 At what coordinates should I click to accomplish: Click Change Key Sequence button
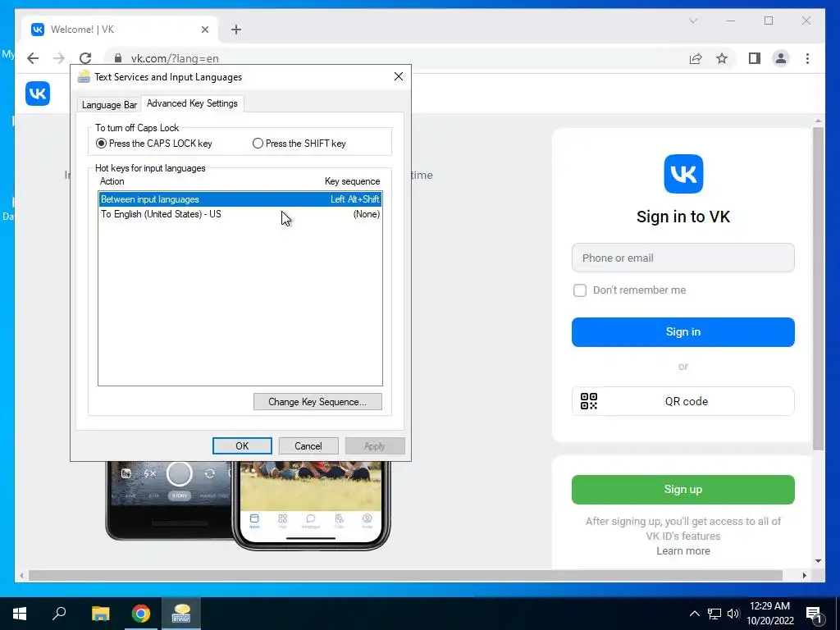[317, 402]
